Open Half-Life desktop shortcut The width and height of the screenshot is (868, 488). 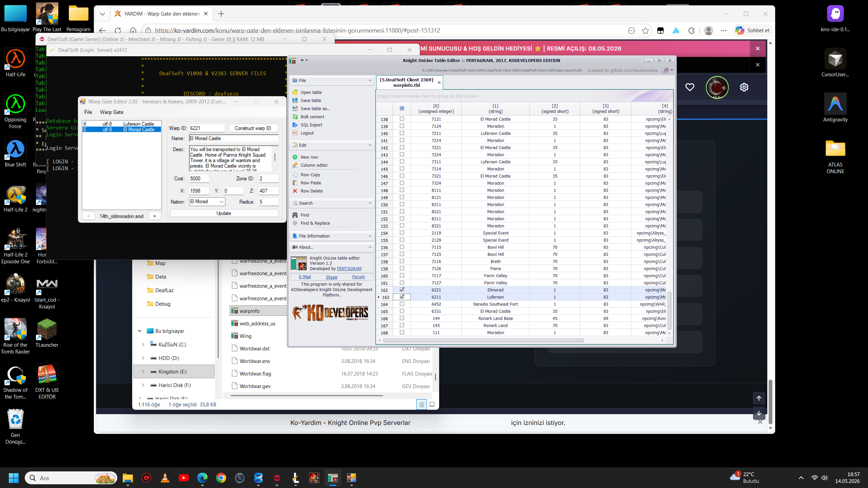tap(15, 63)
